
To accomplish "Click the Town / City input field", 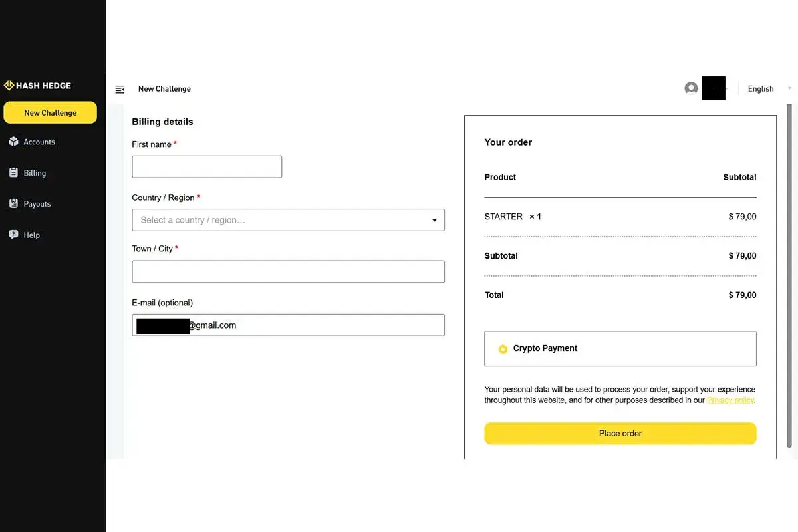I will 289,271.
